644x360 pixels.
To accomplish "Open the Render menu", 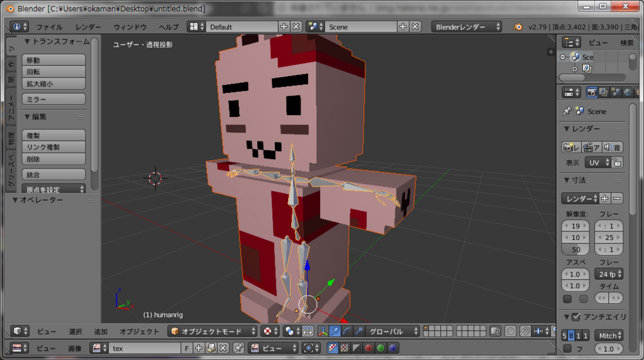I will [x=88, y=26].
